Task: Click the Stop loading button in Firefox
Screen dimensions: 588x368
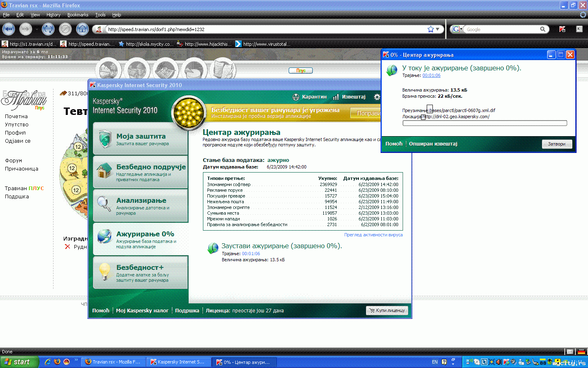Action: click(x=65, y=29)
